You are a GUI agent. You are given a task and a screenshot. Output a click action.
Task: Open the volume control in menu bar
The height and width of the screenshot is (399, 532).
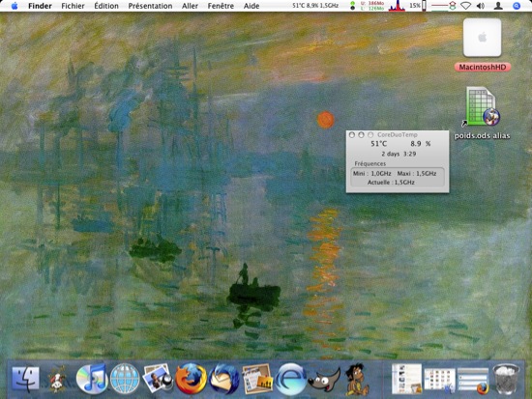tap(481, 6)
